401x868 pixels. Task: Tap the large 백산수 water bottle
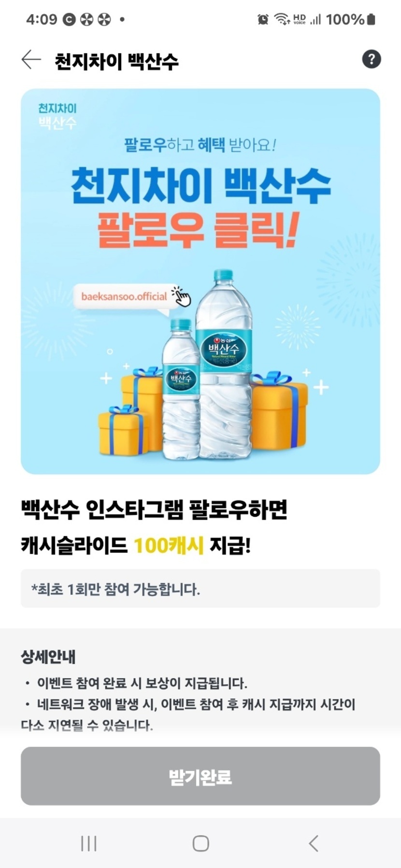click(224, 365)
